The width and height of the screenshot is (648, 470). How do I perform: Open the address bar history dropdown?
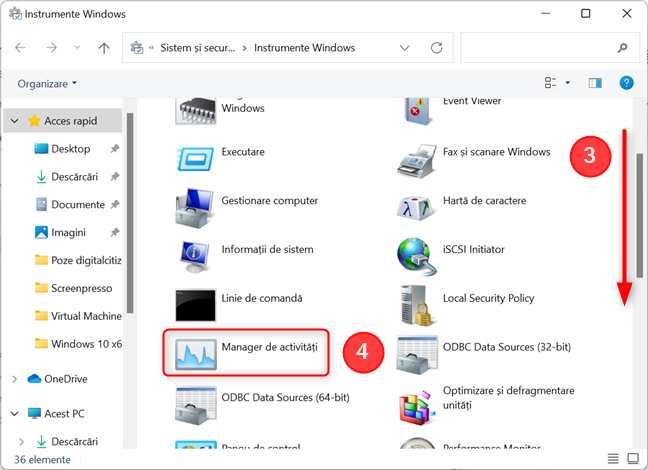click(x=405, y=48)
